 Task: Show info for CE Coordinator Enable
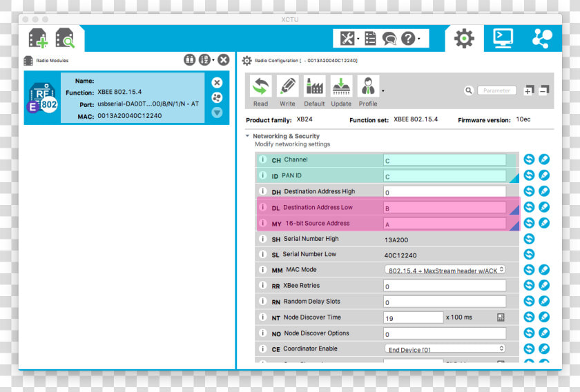coord(262,349)
